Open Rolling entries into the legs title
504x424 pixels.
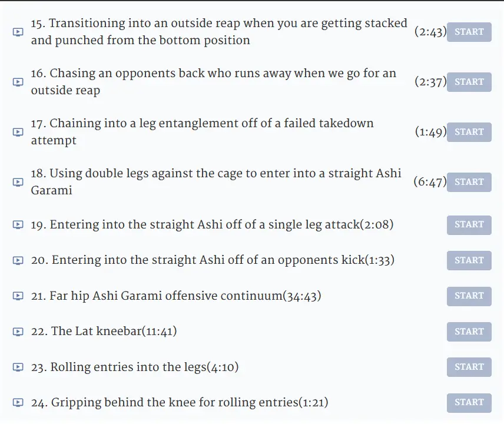click(135, 367)
